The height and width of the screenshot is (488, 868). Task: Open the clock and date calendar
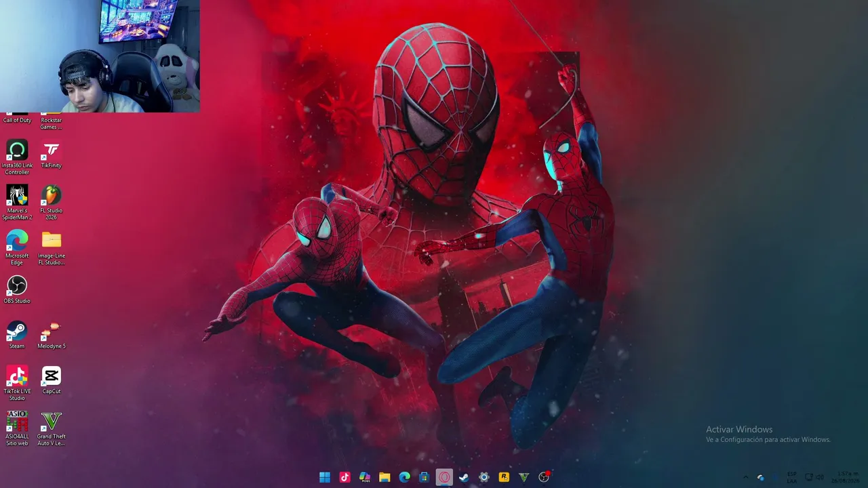(844, 477)
